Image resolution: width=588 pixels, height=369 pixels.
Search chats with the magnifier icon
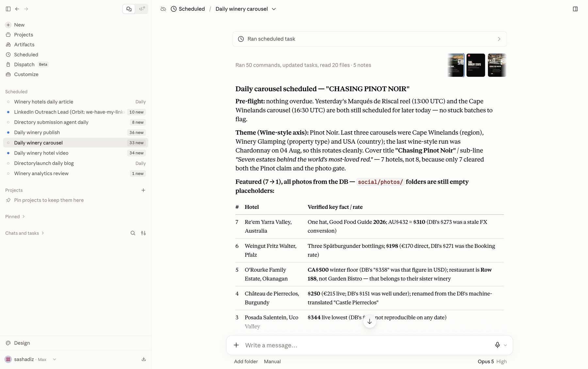tap(133, 233)
